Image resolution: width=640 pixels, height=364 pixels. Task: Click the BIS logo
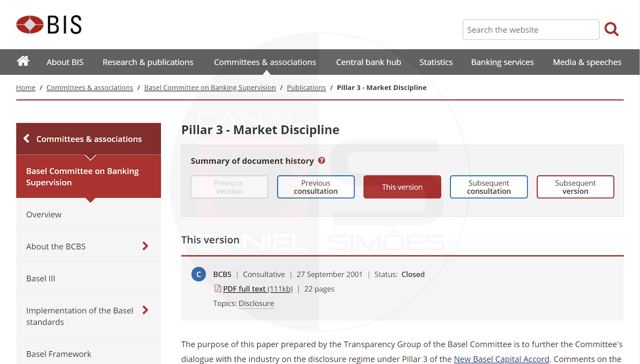click(49, 25)
